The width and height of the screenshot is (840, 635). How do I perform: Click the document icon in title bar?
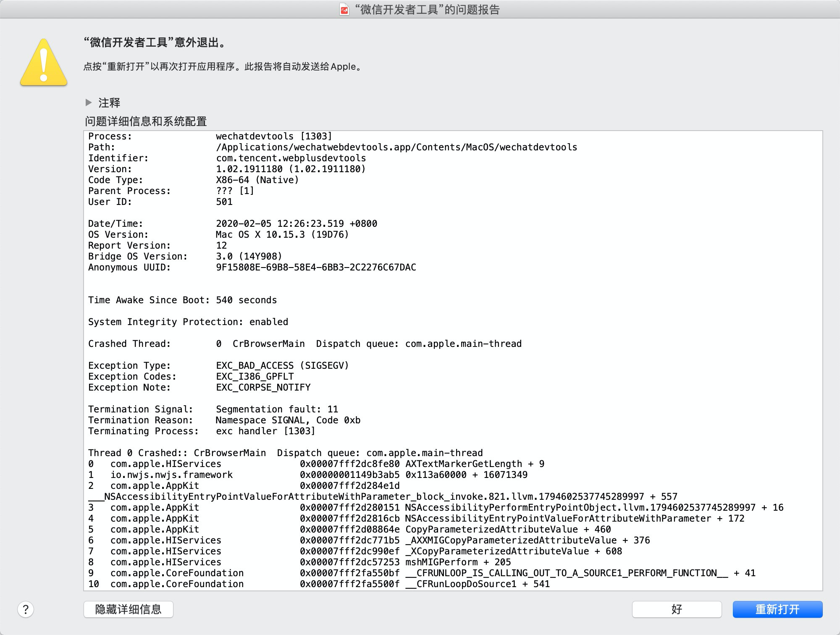(344, 10)
